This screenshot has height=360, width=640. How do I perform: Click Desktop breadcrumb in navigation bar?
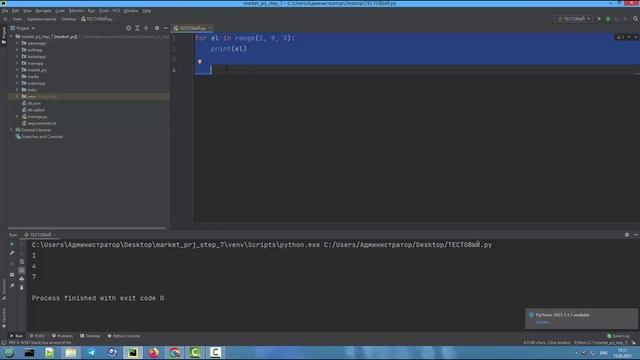coord(69,19)
